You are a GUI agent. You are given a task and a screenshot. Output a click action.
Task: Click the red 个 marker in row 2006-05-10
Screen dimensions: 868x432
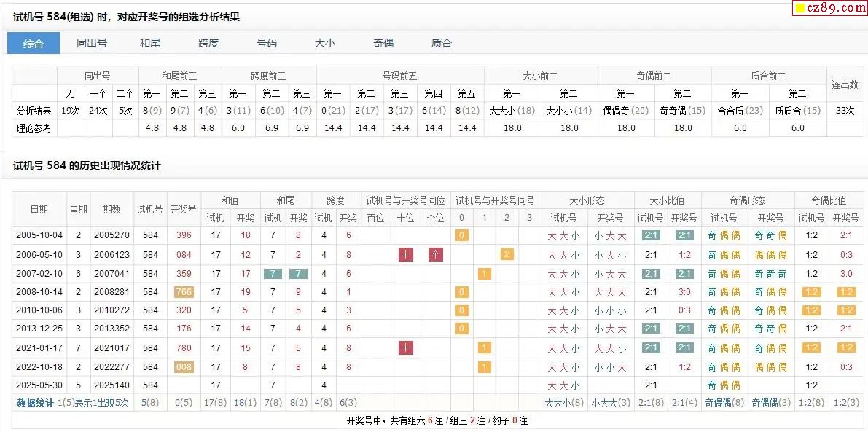[x=436, y=254]
